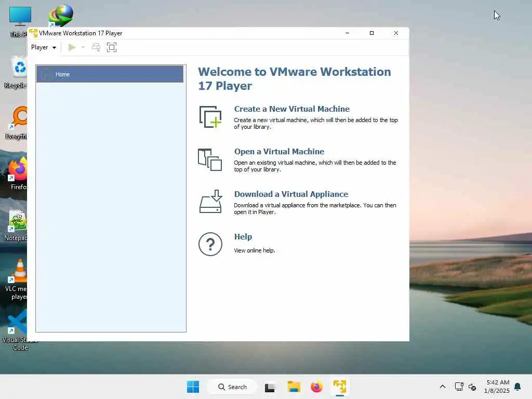
Task: Minimize the VMware Workstation Player window
Action: (x=347, y=33)
